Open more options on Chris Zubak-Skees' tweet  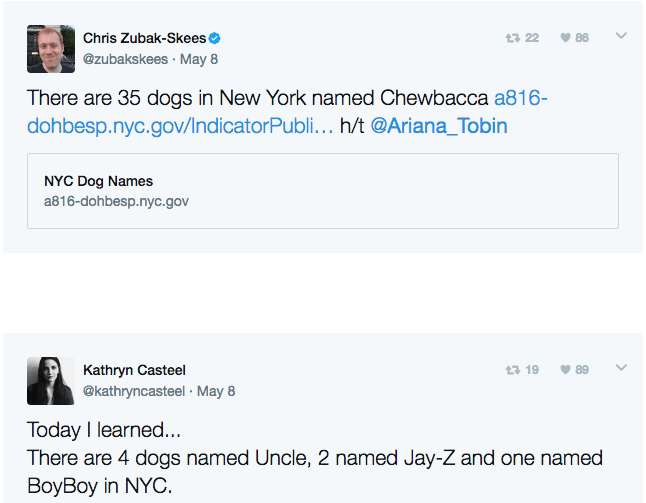click(x=621, y=36)
